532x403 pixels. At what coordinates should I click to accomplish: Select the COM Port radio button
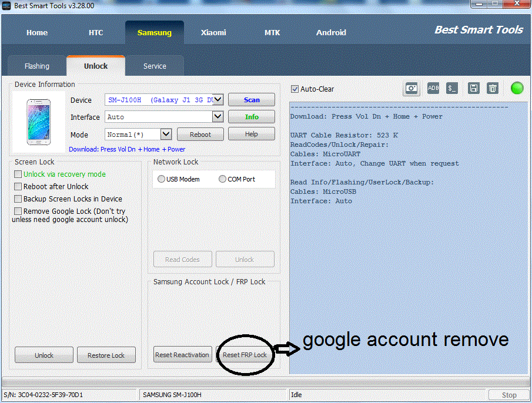click(x=222, y=179)
